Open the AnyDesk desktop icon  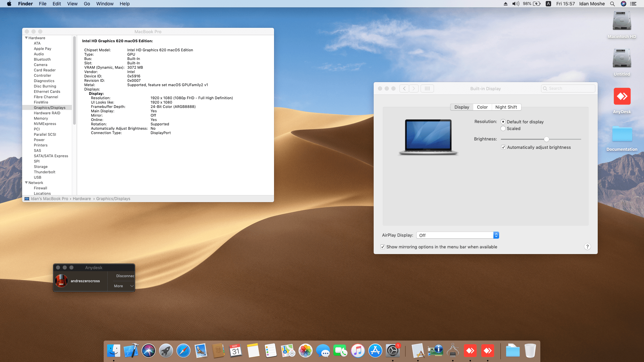622,97
